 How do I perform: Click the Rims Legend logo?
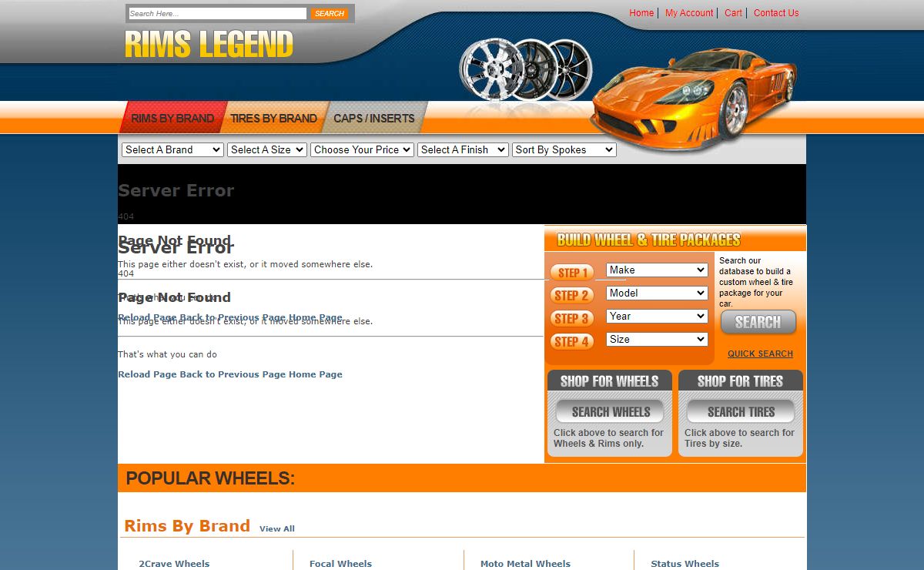coord(209,45)
